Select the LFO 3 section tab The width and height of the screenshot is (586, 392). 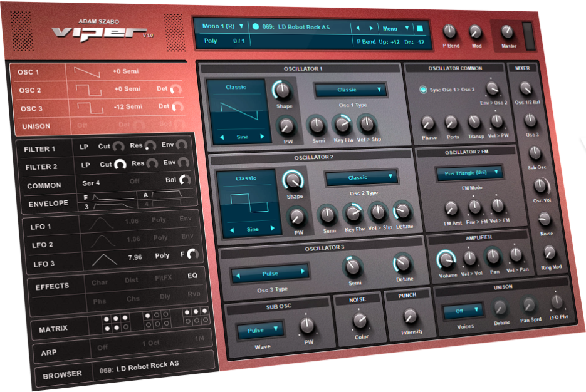[x=44, y=264]
